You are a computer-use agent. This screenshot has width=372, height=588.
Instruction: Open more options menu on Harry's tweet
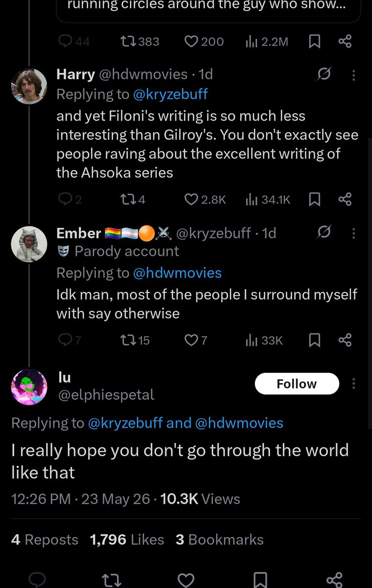[x=354, y=74]
